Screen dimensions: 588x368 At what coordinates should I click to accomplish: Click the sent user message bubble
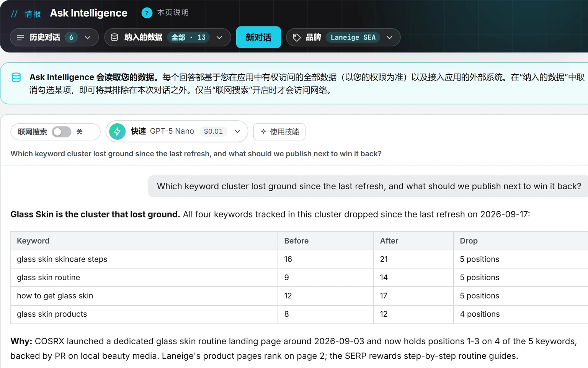click(369, 186)
